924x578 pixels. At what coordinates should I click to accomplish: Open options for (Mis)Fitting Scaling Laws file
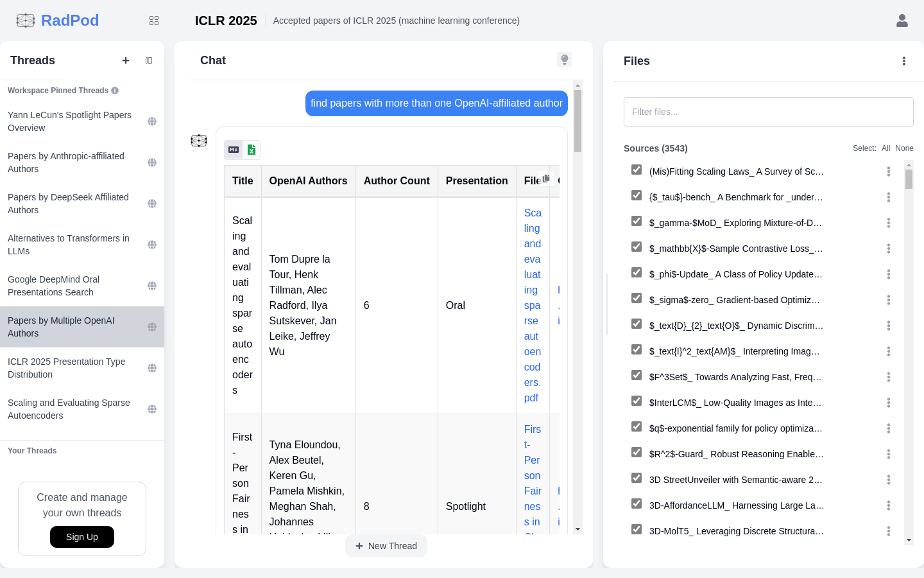[x=889, y=171]
